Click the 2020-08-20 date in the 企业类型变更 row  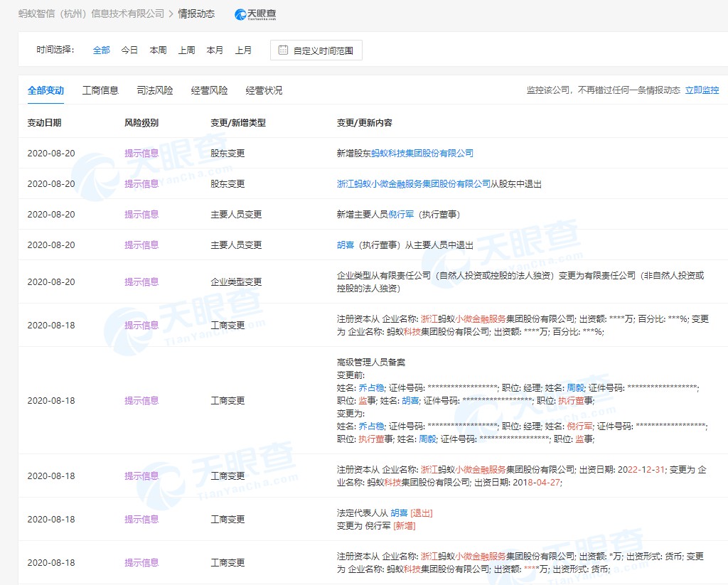click(51, 281)
